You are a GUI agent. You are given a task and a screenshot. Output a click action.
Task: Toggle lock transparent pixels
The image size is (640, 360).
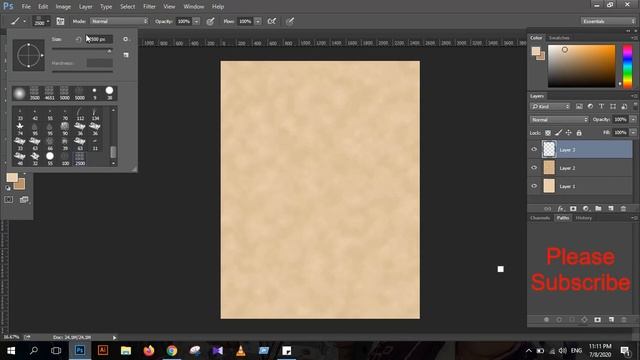coord(548,133)
